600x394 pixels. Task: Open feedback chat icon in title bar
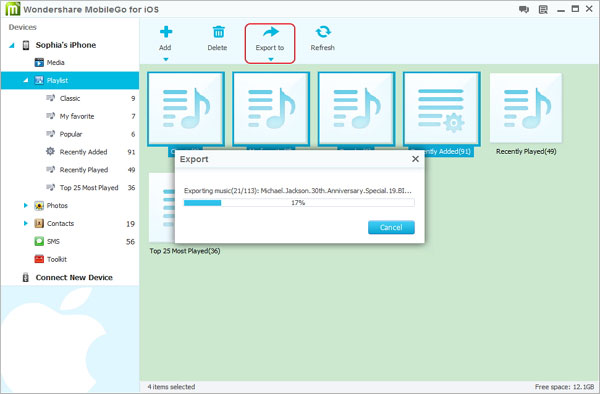click(524, 10)
